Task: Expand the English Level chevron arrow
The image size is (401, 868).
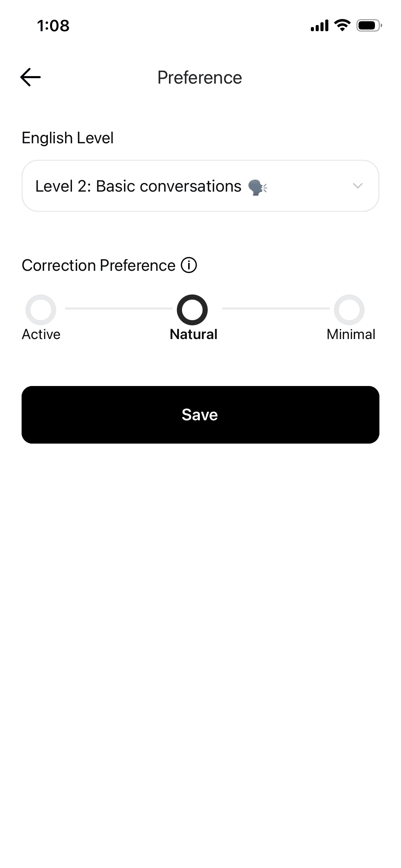Action: pos(357,186)
